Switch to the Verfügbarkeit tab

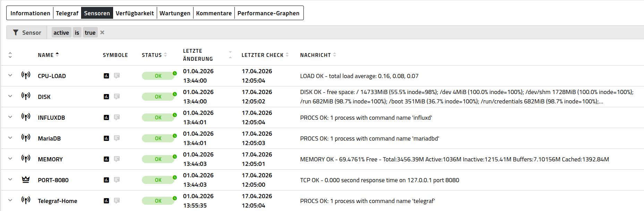click(x=135, y=13)
